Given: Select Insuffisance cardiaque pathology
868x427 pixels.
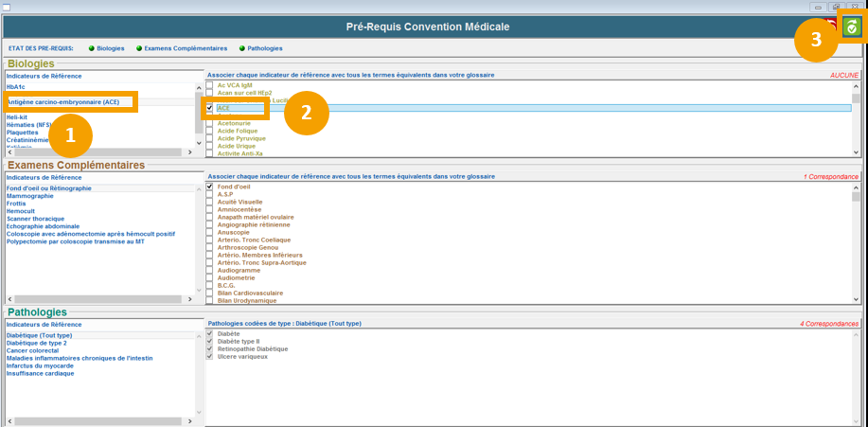Looking at the screenshot, I should pos(40,373).
